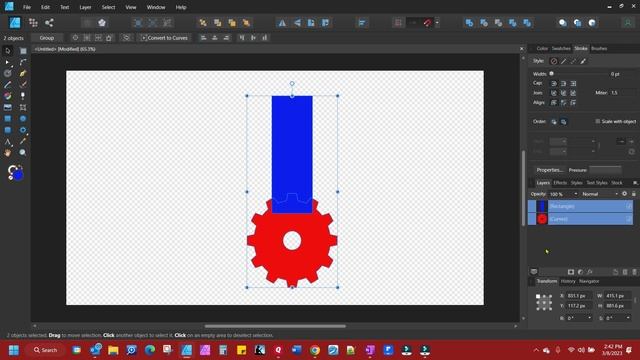Toggle visibility of the Curves layer
640x360 pixels.
click(629, 219)
